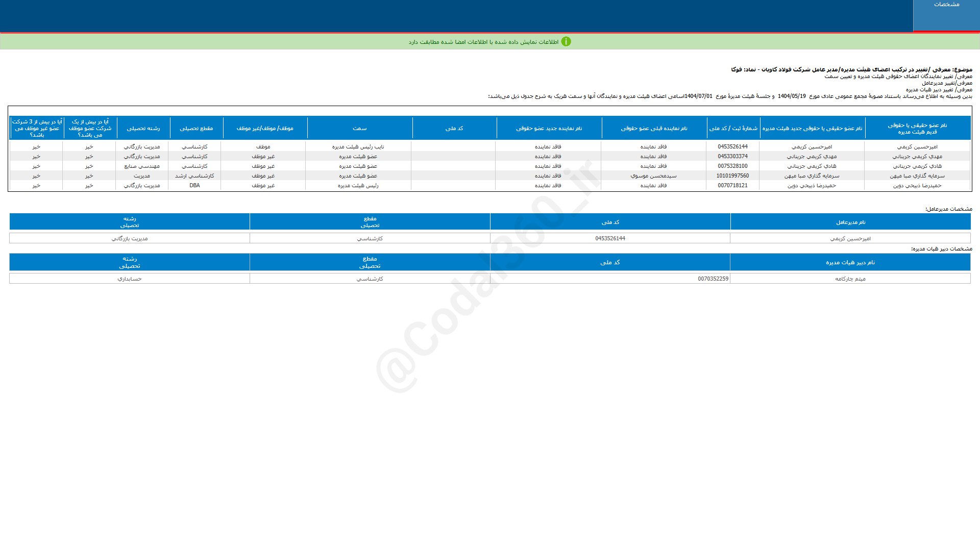
Task: Click 'سیدمحسن موسوی' previous representative cell
Action: tap(653, 176)
